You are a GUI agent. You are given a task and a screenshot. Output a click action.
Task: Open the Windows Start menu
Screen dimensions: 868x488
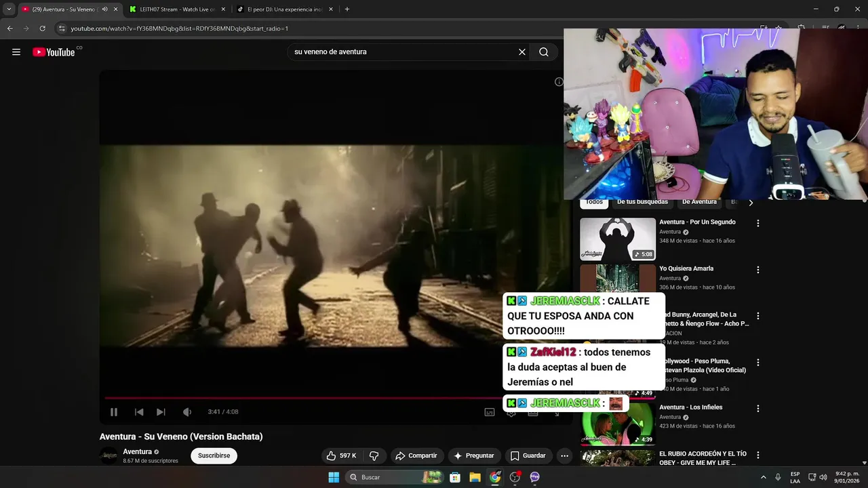click(334, 477)
